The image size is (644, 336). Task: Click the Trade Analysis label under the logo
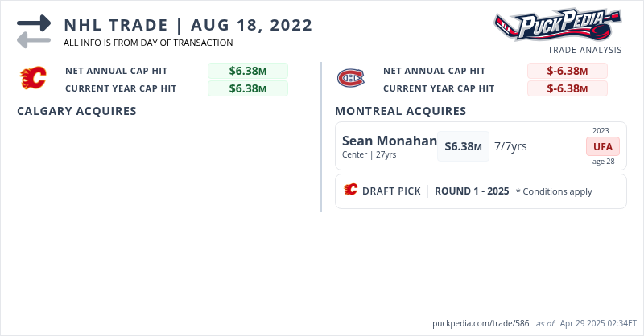click(x=584, y=50)
